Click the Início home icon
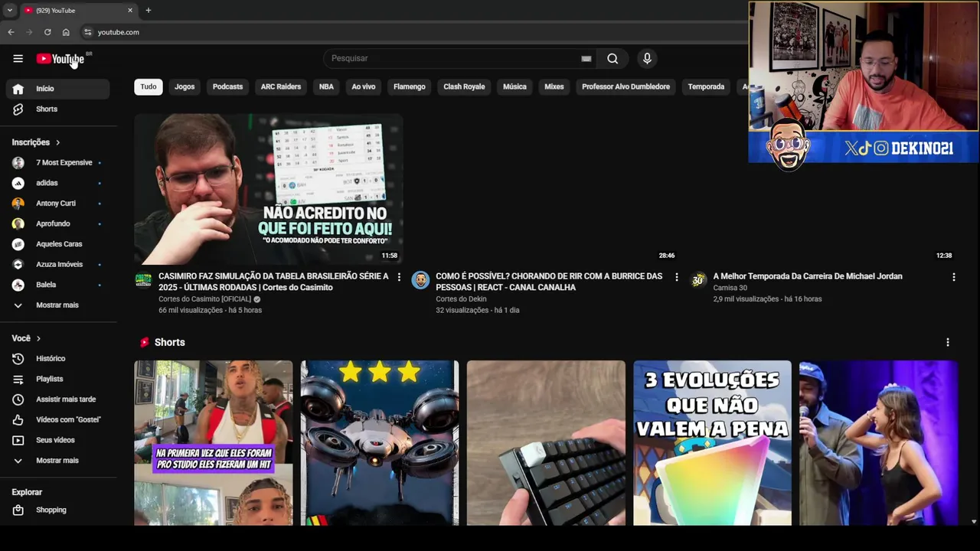Screen dimensions: 980x551 point(18,89)
